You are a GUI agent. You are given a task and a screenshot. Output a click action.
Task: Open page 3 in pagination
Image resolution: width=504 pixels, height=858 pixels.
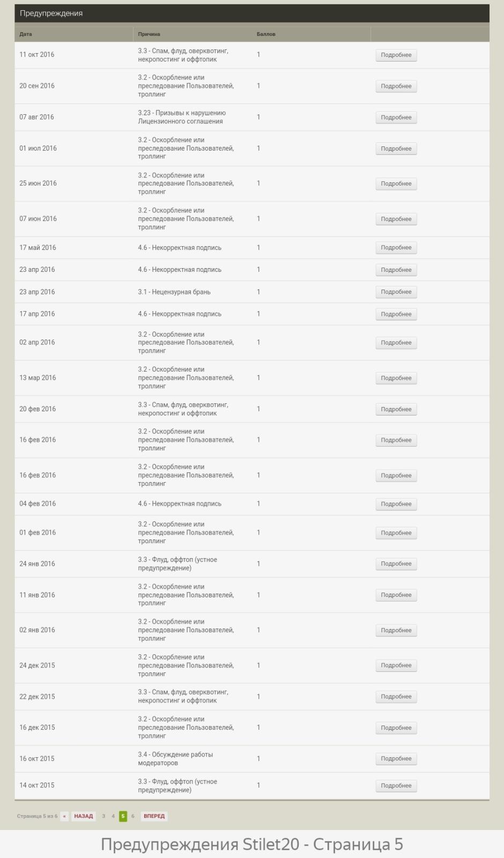coord(103,816)
